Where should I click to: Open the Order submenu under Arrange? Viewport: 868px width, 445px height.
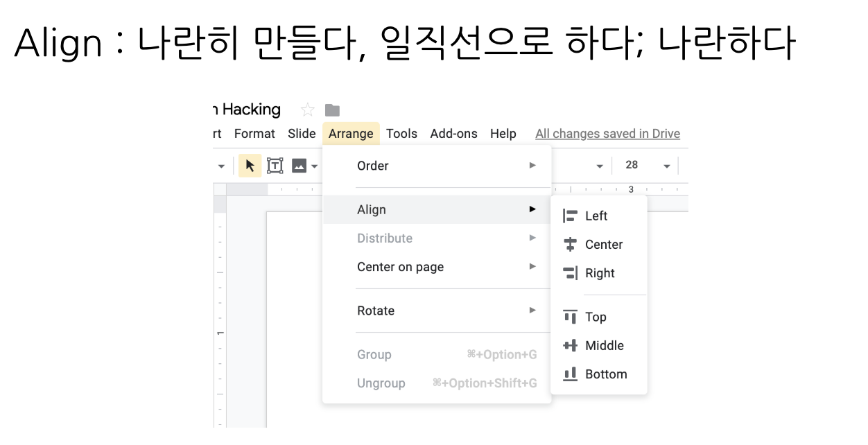tap(372, 166)
